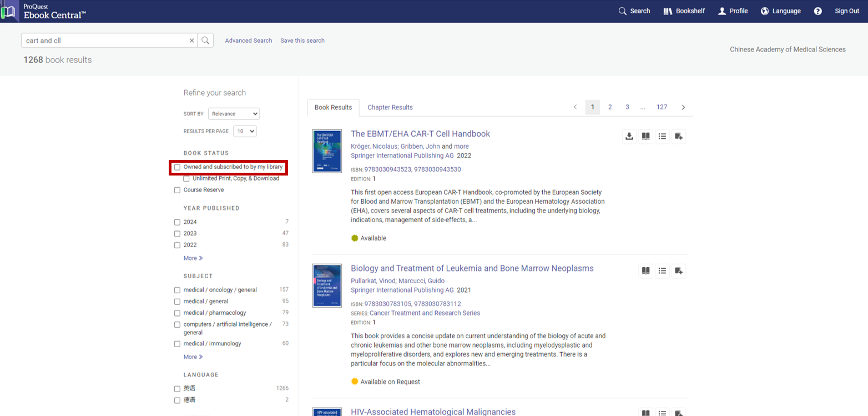Check the 英语 language filter

(x=178, y=389)
